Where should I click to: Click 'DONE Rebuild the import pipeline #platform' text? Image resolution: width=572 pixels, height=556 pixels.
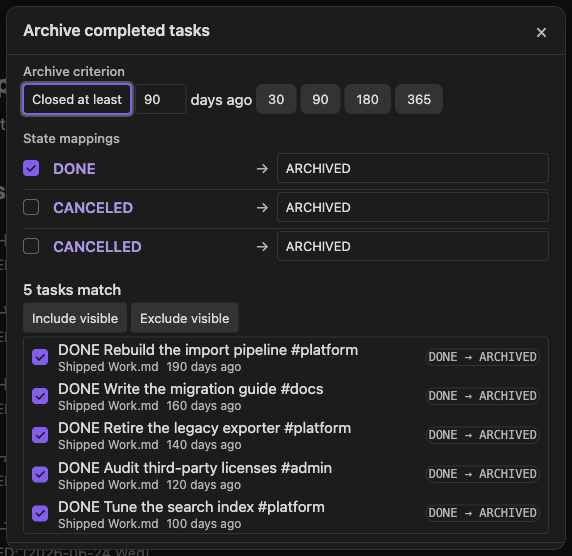click(208, 350)
